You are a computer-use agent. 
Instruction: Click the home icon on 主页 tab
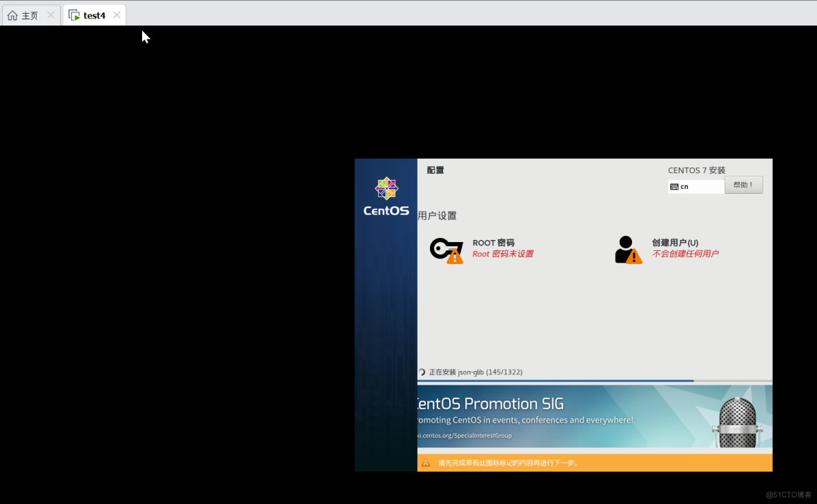tap(12, 15)
